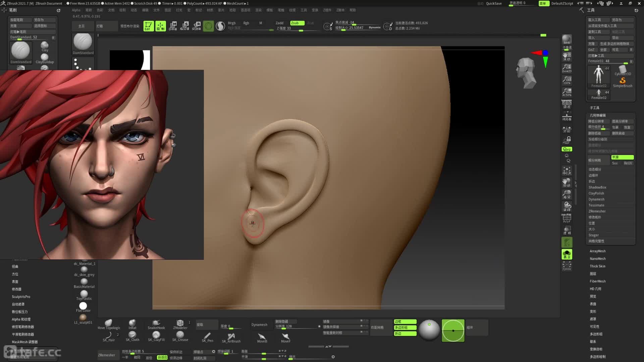Toggle the Zsub button
644x362 pixels.
297,23
